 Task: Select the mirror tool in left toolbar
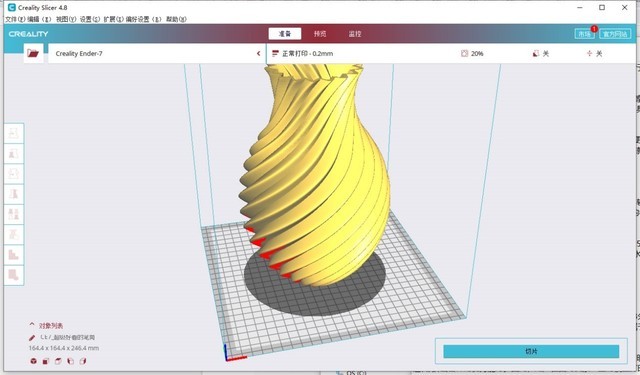point(13,194)
